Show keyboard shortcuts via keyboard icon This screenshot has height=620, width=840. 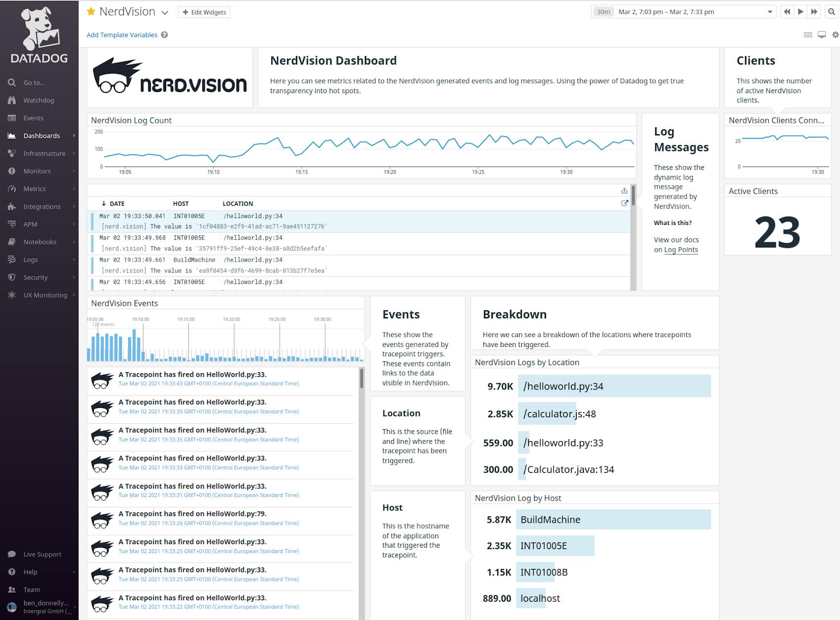(x=807, y=35)
